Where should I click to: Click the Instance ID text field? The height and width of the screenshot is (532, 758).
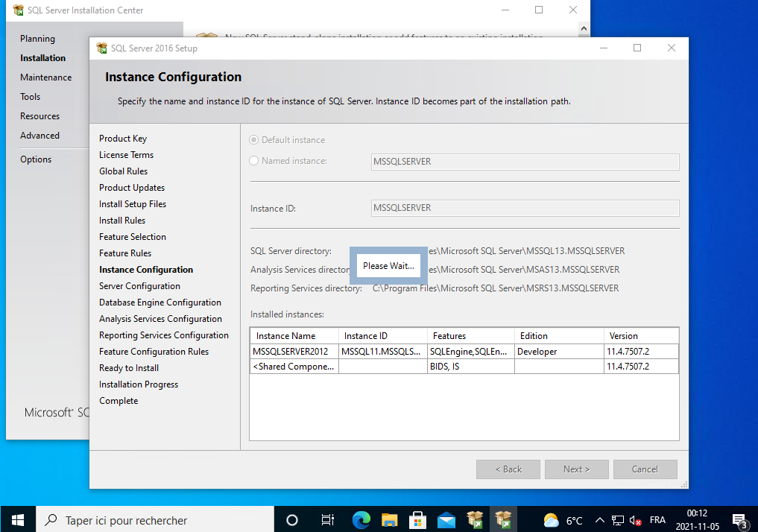(524, 208)
